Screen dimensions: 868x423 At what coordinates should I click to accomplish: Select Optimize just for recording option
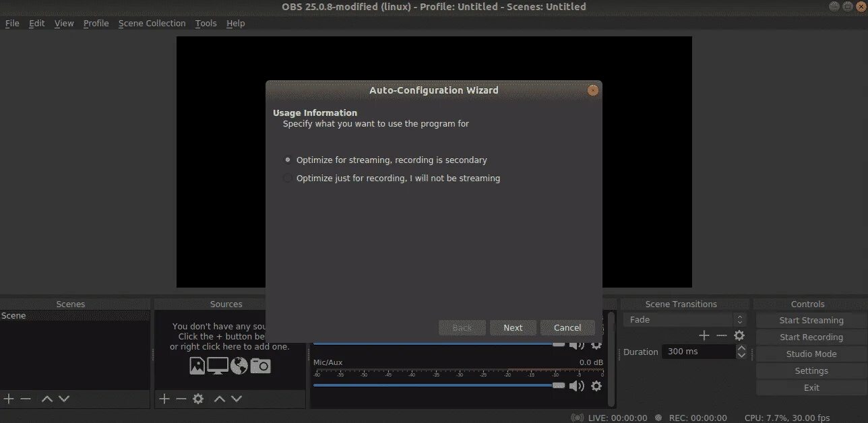pos(392,178)
